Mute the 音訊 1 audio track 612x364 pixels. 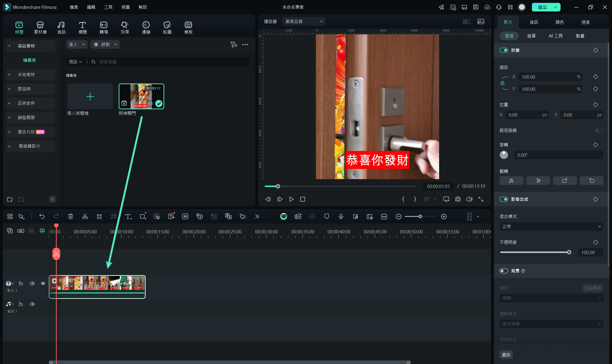(x=32, y=304)
